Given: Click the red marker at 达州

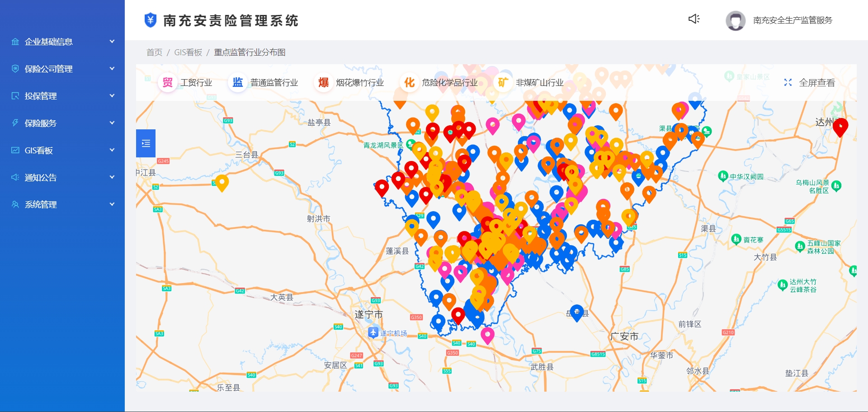Looking at the screenshot, I should pyautogui.click(x=840, y=126).
